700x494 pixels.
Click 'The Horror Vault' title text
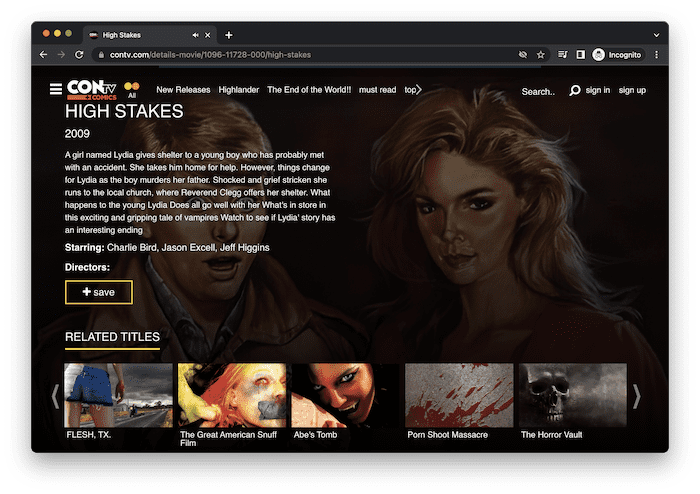[551, 435]
